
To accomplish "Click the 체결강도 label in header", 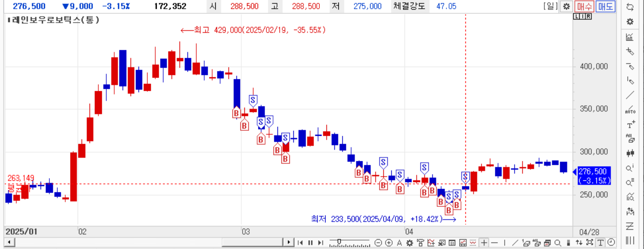I will click(410, 6).
